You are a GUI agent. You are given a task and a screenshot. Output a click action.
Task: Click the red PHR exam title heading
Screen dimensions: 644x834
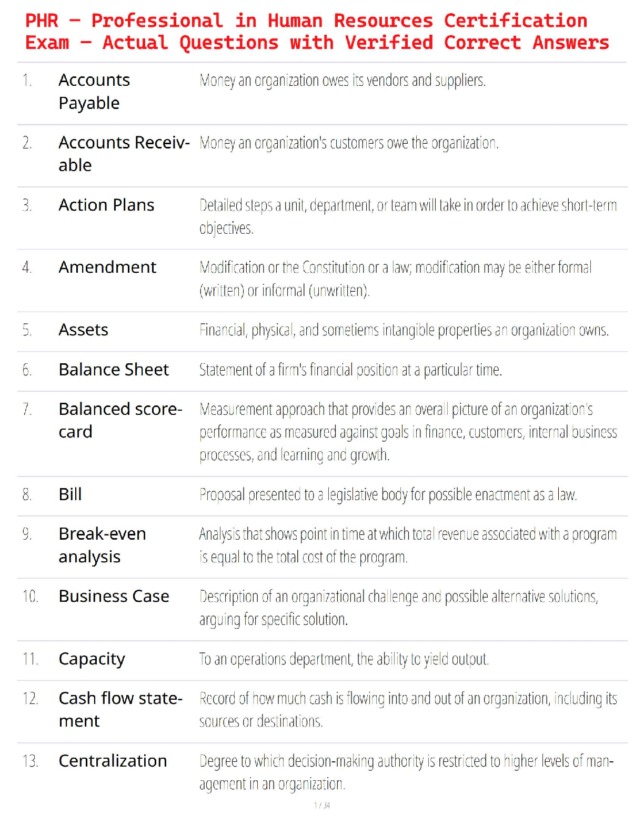(317, 32)
